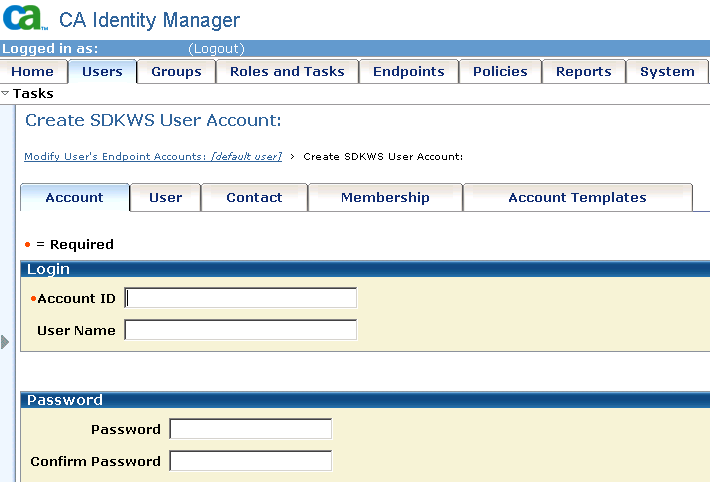Switch to the User form tab

[166, 198]
